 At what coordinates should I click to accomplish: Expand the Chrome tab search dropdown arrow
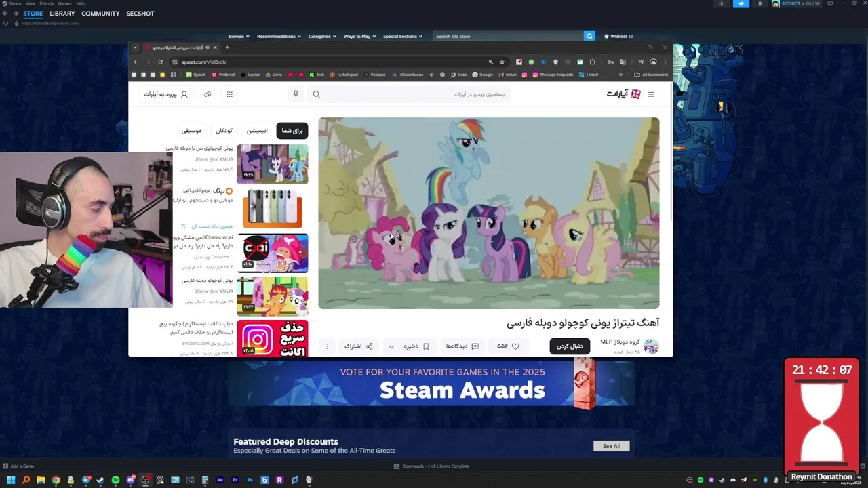click(x=135, y=47)
